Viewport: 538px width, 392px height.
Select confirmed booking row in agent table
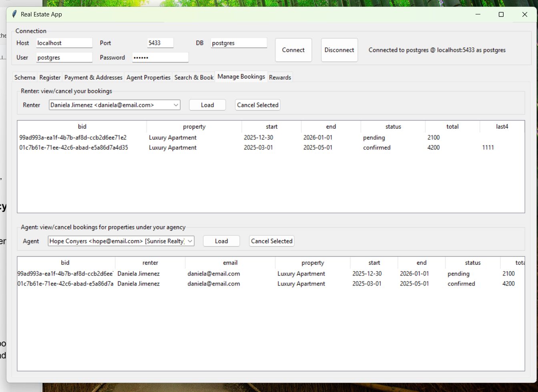271,283
